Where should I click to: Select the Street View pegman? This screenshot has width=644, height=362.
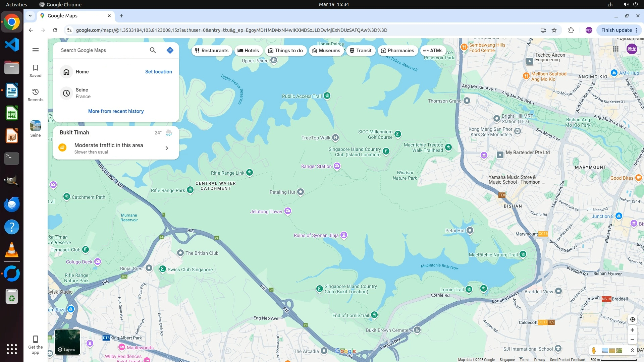point(594,350)
